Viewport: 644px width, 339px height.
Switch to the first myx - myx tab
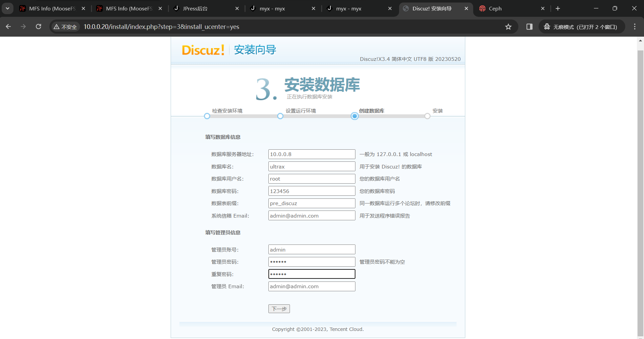tap(283, 8)
